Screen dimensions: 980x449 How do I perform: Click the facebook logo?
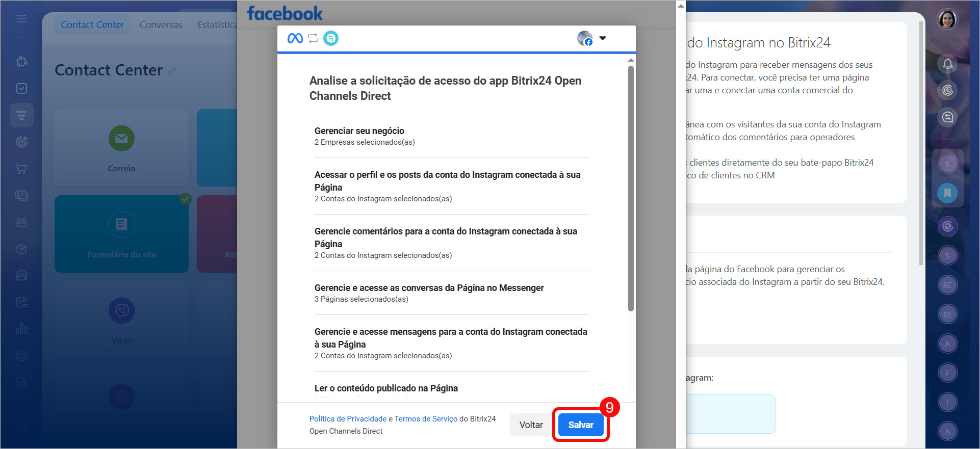pyautogui.click(x=285, y=13)
